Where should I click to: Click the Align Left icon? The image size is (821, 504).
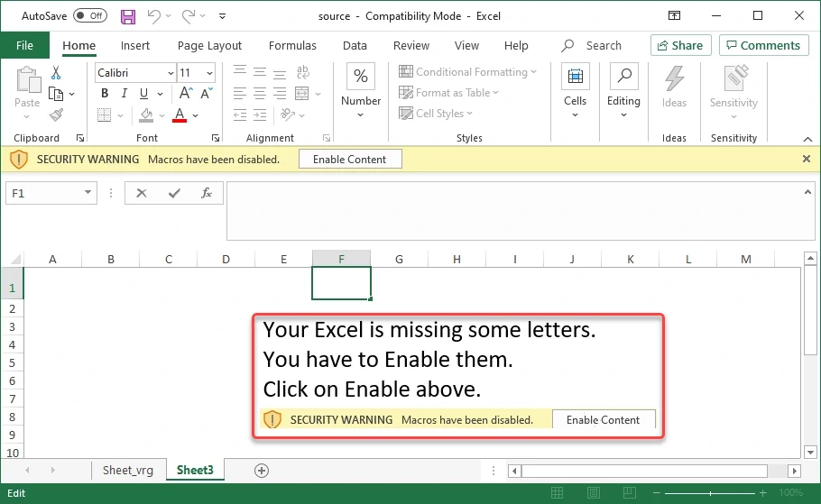pos(240,94)
